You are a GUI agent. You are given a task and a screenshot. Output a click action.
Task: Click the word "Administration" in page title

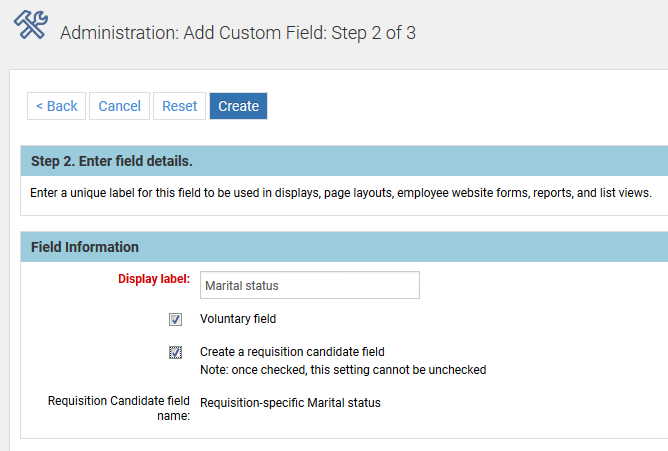(x=116, y=33)
